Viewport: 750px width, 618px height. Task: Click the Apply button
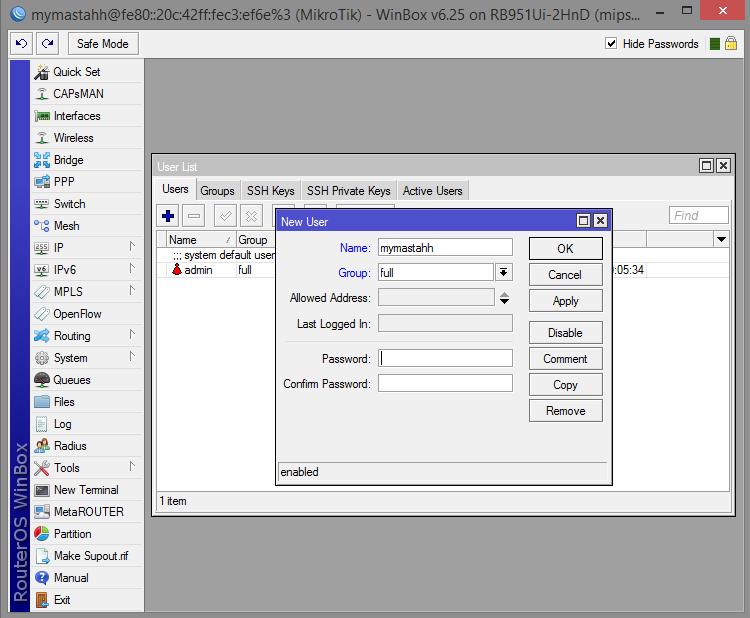(565, 301)
